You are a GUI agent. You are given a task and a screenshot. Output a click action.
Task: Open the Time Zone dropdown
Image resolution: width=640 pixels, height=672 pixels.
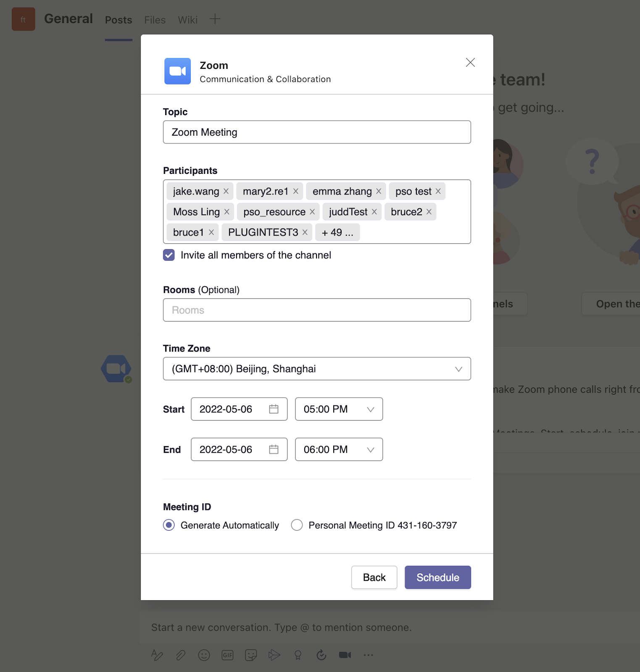(x=317, y=369)
